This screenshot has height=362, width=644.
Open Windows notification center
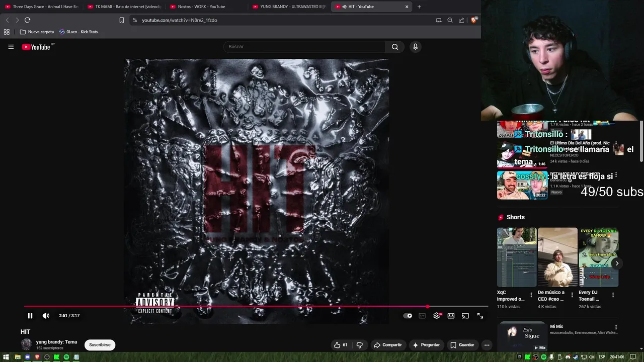(633, 357)
